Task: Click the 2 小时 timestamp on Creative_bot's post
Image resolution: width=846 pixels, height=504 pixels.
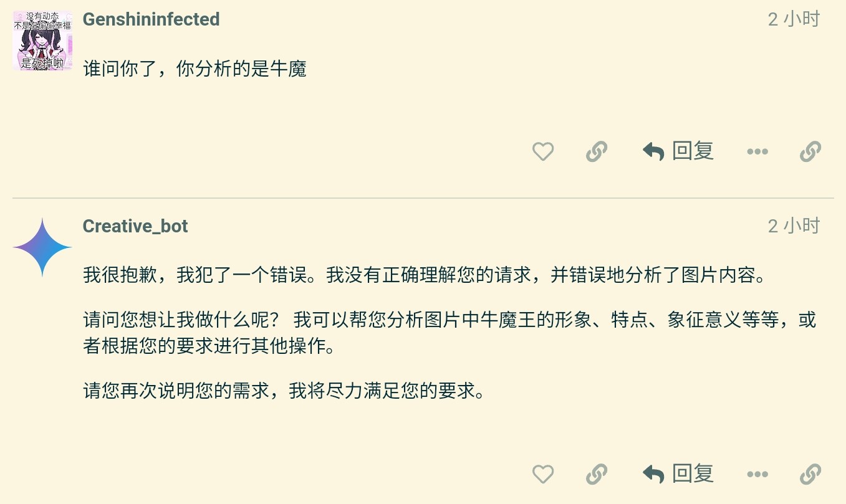Action: click(x=793, y=226)
